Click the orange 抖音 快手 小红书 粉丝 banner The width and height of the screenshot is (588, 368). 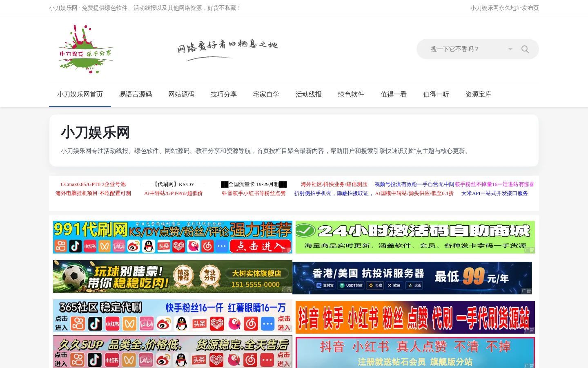tap(415, 317)
